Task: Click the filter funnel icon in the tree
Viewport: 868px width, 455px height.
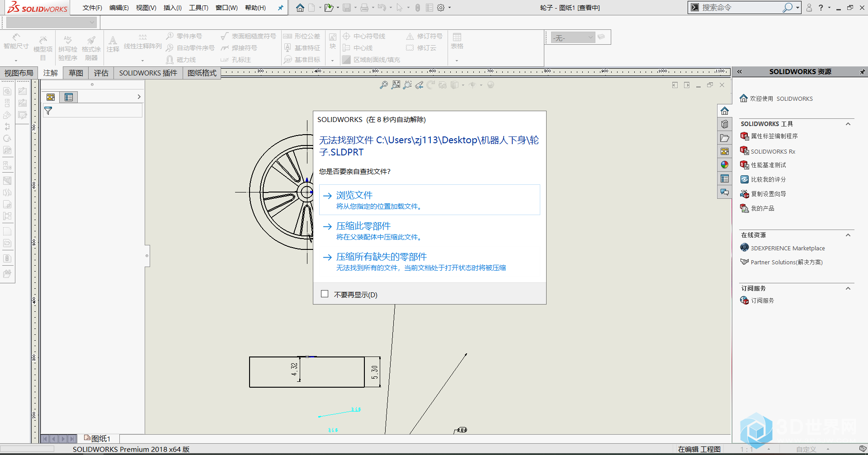Action: (x=48, y=111)
